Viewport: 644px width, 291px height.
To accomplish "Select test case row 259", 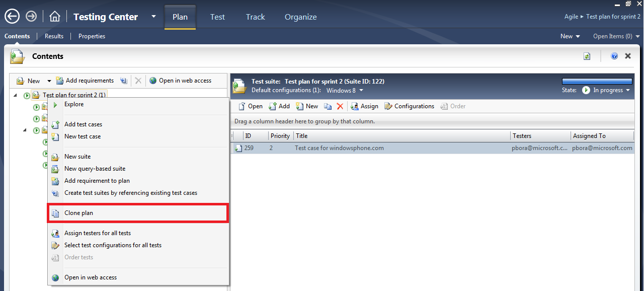I will click(x=432, y=148).
